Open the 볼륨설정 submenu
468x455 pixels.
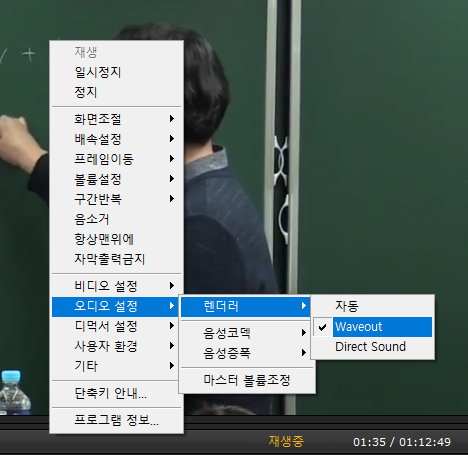point(116,179)
